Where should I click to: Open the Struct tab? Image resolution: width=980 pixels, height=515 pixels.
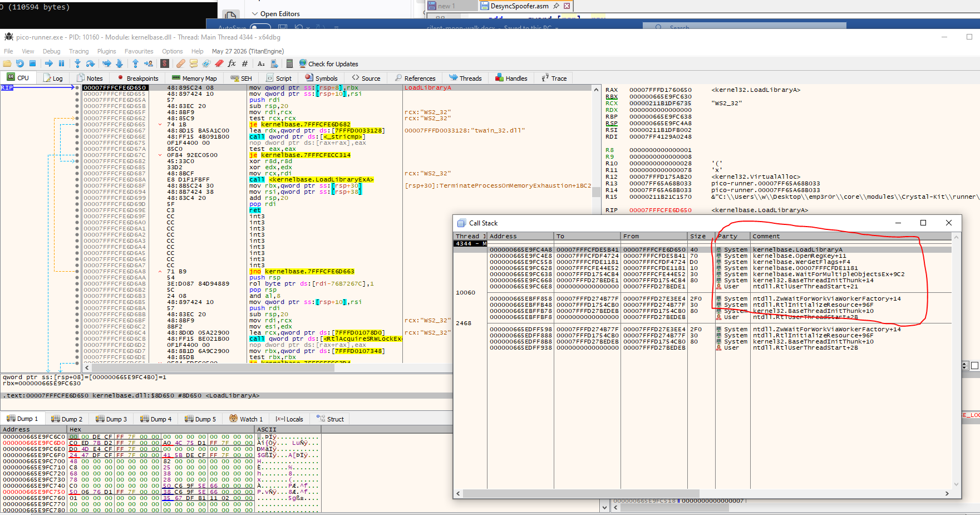[x=330, y=419]
